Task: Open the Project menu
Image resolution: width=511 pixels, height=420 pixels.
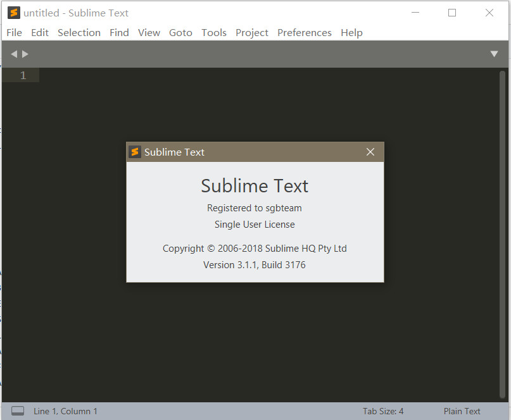Action: [252, 32]
